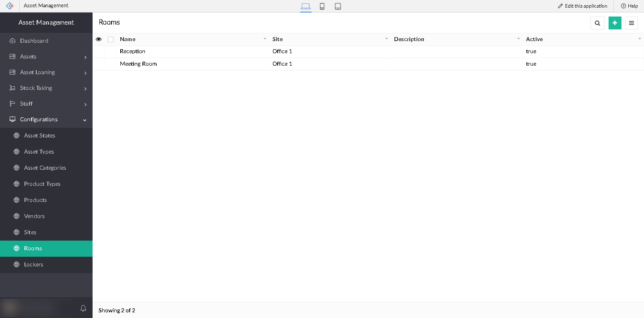Click the Assets section icon
Viewport: 644px width, 318px height.
tap(12, 56)
